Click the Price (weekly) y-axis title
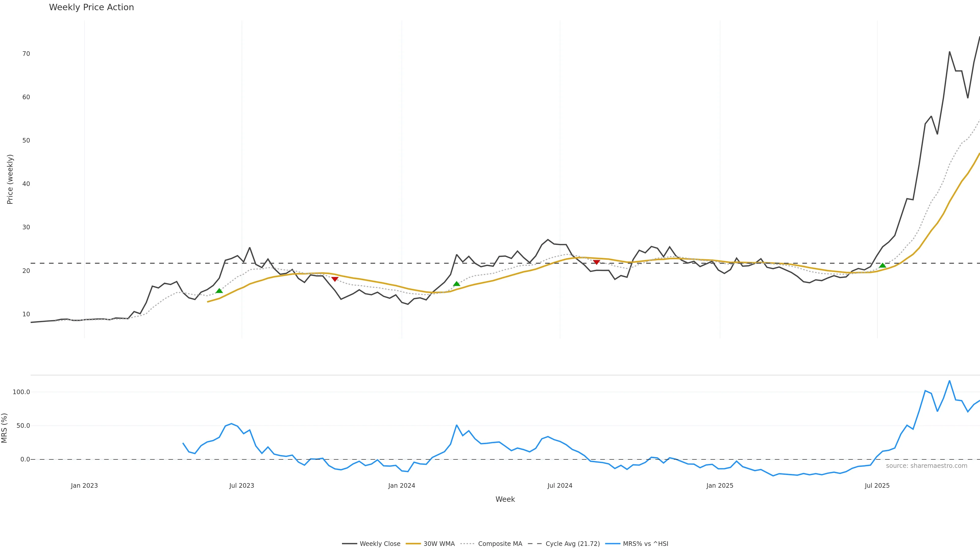 (10, 179)
